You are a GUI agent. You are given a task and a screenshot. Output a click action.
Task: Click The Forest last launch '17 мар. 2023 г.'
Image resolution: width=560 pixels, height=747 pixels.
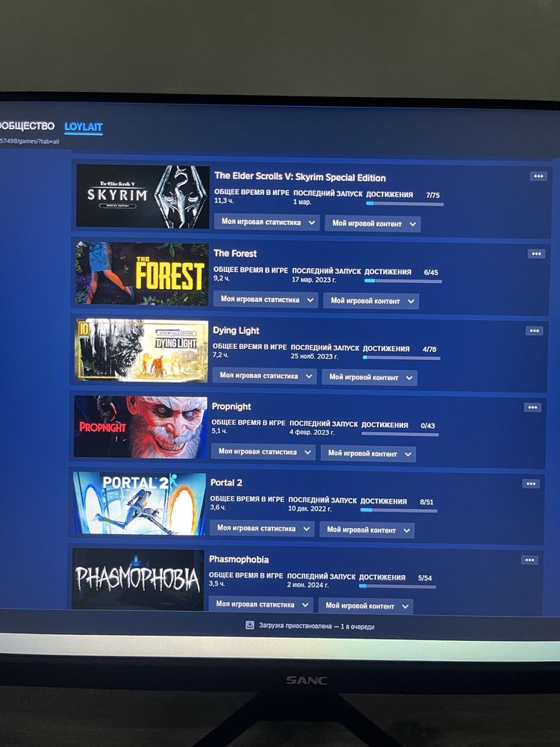point(314,279)
